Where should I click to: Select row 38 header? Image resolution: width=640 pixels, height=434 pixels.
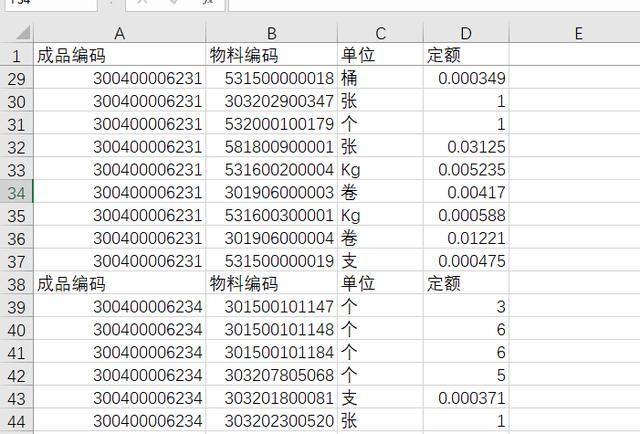click(16, 284)
